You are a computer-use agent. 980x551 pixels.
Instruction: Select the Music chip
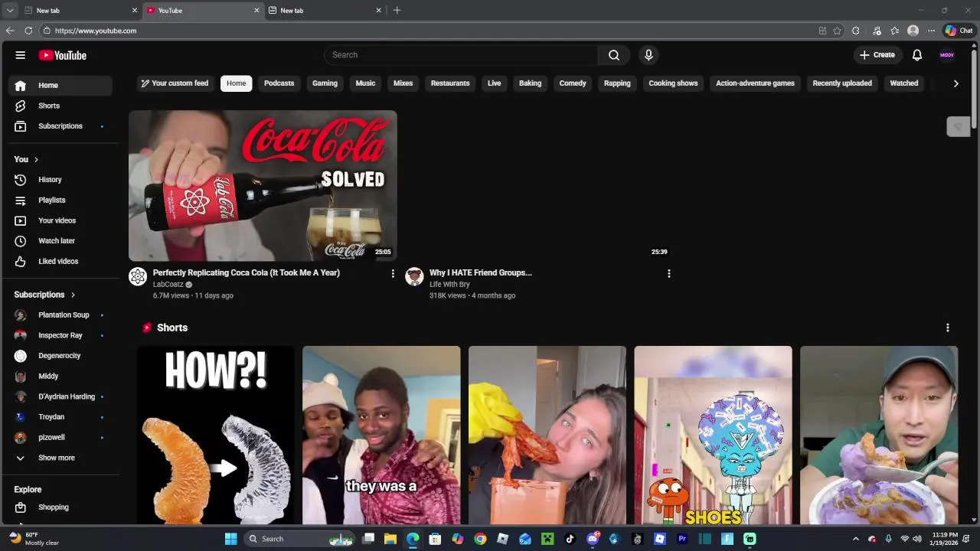(365, 83)
